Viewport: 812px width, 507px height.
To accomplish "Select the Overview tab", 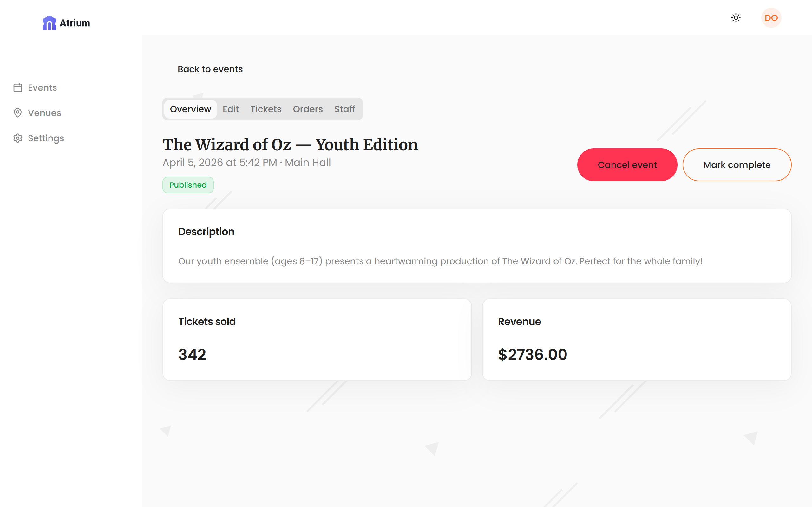I will (190, 109).
